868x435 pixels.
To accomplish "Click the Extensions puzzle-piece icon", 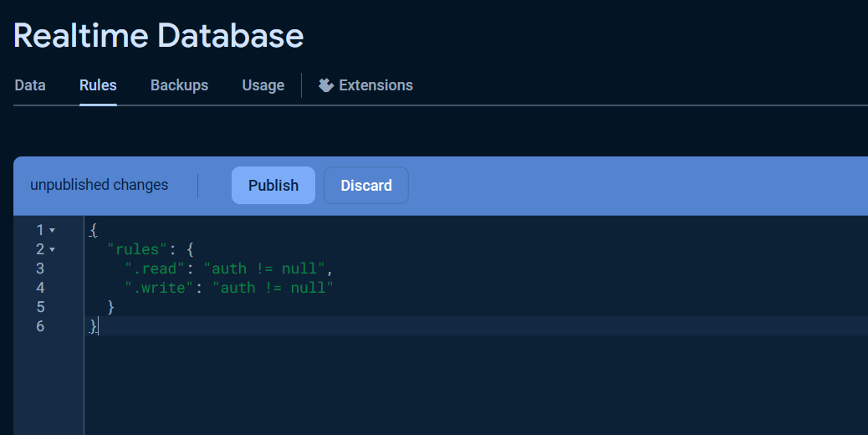I will [x=326, y=85].
